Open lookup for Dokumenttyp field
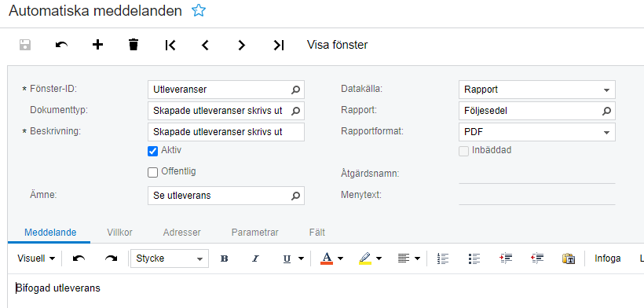 pyautogui.click(x=296, y=111)
